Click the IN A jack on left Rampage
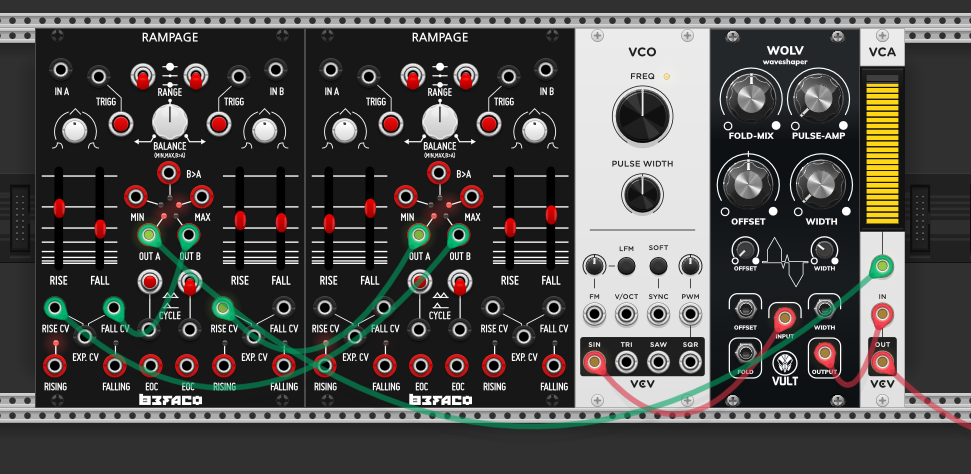 [61, 69]
